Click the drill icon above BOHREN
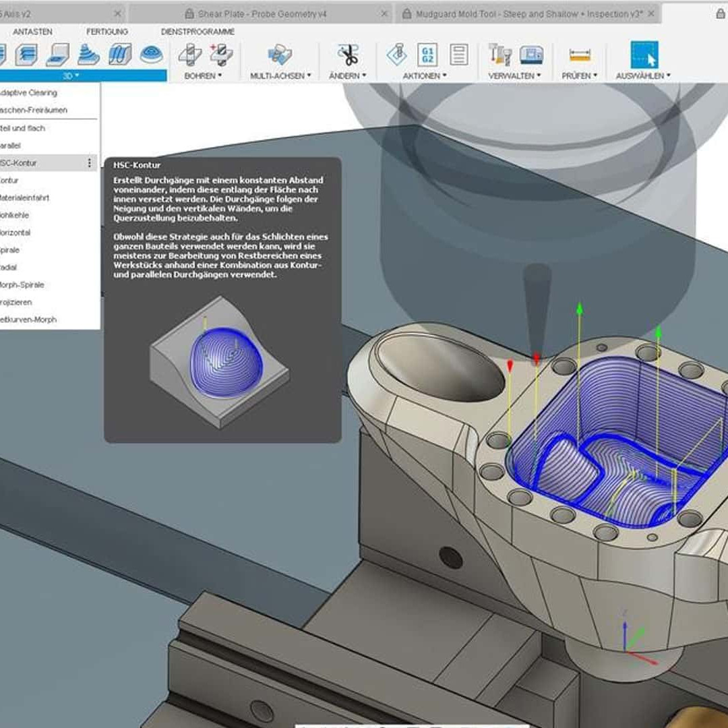Viewport: 728px width, 728px height. pyautogui.click(x=190, y=55)
